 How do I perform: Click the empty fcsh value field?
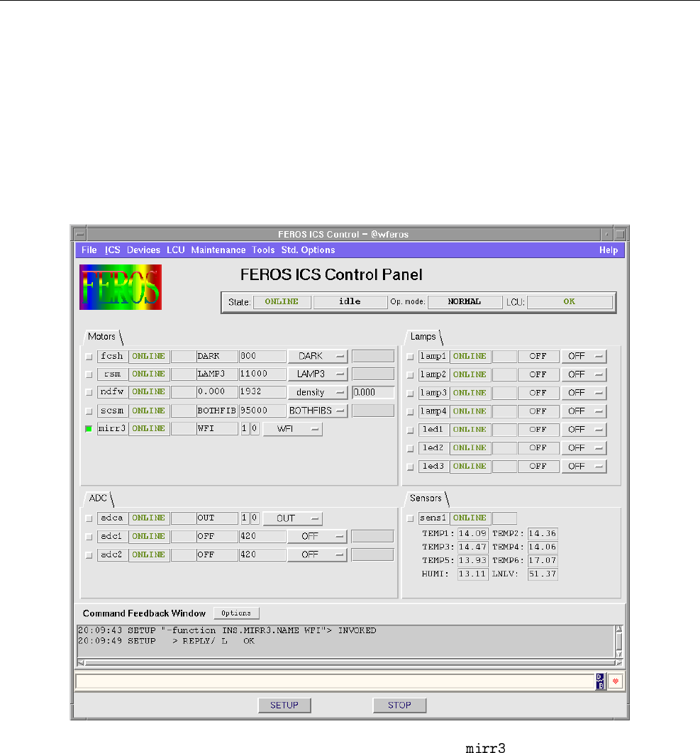point(373,356)
